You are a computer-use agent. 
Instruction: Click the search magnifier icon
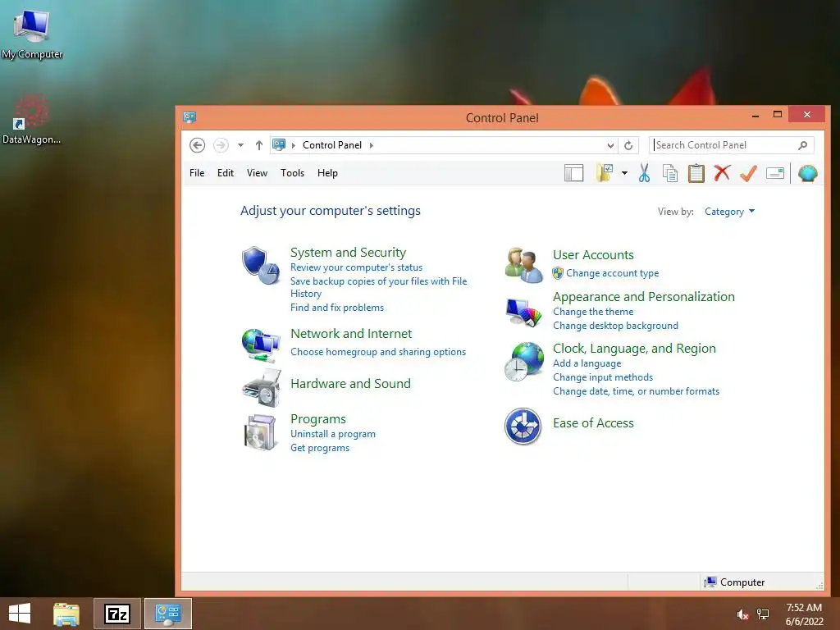(802, 145)
